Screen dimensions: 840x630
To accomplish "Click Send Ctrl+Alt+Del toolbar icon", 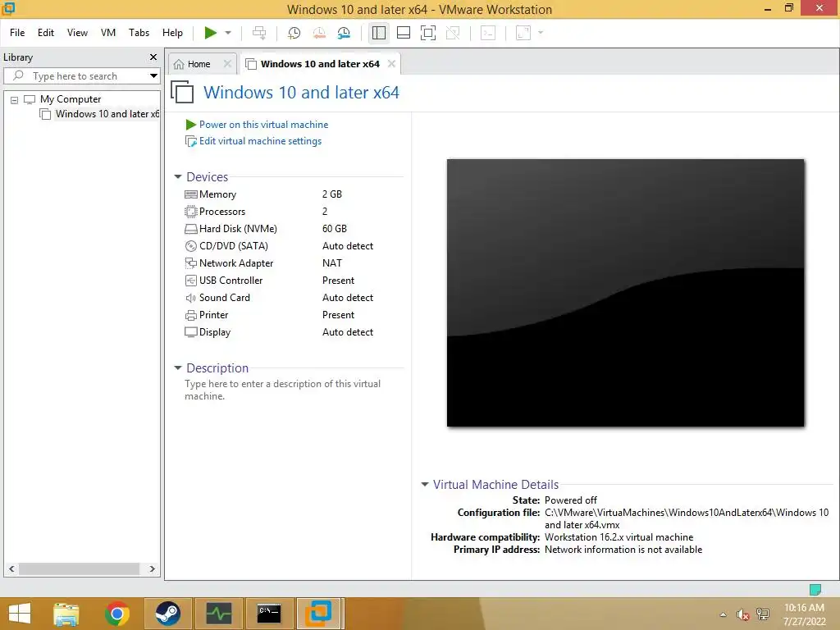I will coord(259,33).
